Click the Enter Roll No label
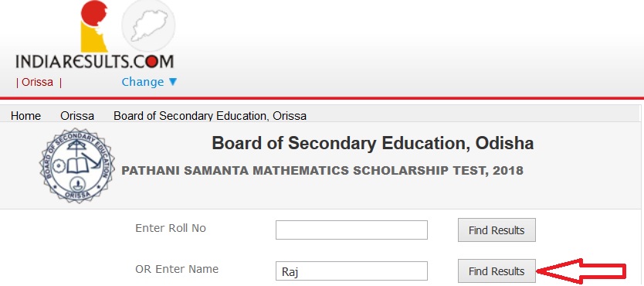 point(171,228)
